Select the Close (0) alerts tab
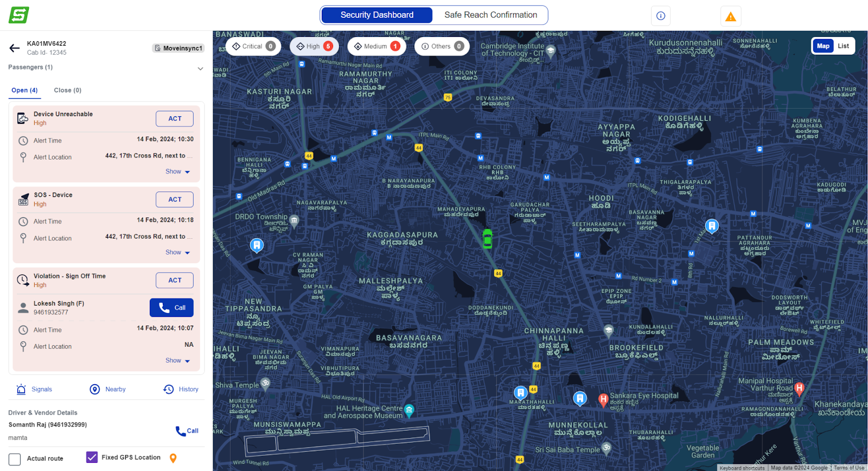The image size is (868, 471). click(68, 91)
